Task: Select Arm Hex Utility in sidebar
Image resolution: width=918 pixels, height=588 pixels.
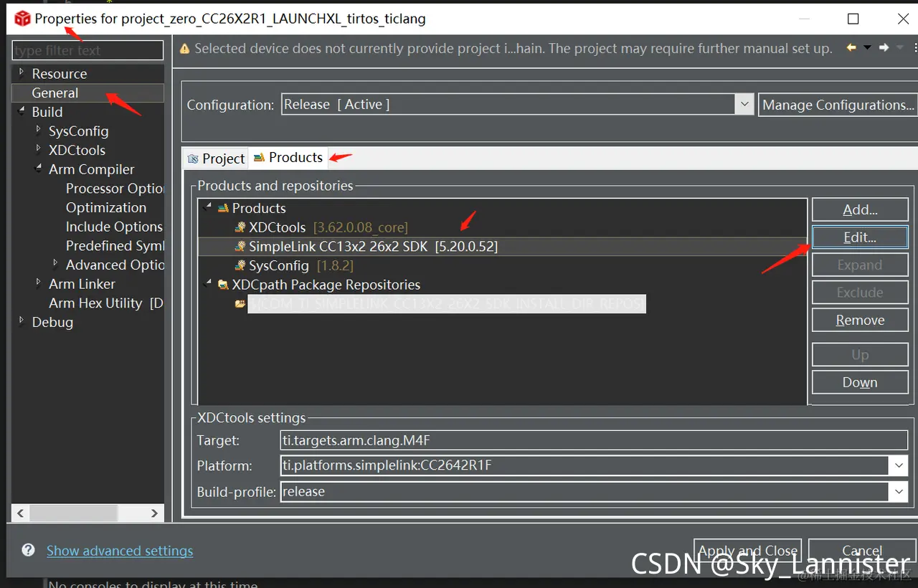Action: click(x=106, y=303)
